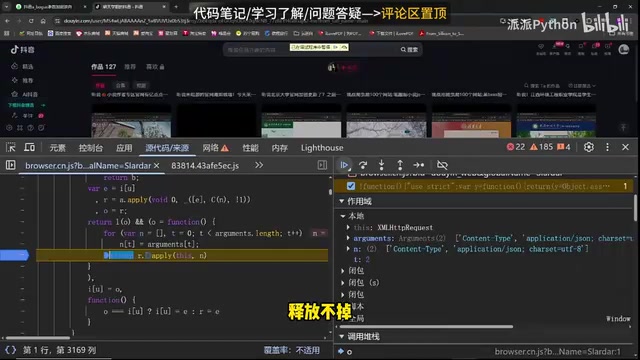
Task: Click the single Step debugger icon
Action: coord(419,165)
